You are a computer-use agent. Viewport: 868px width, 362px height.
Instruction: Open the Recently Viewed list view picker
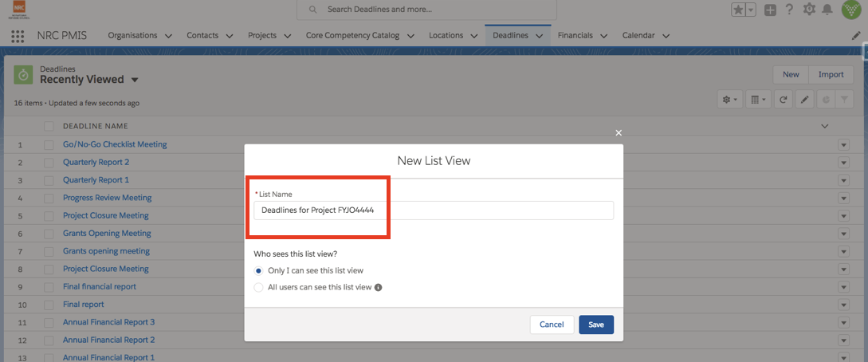click(x=135, y=80)
